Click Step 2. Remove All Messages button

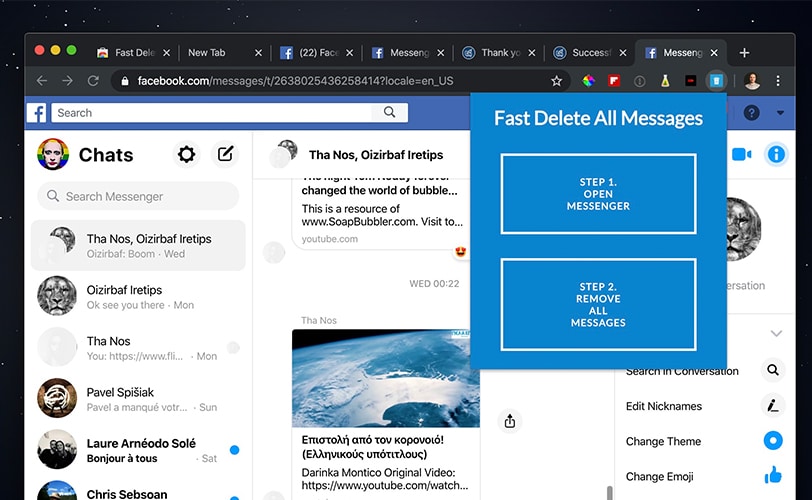pyautogui.click(x=598, y=305)
